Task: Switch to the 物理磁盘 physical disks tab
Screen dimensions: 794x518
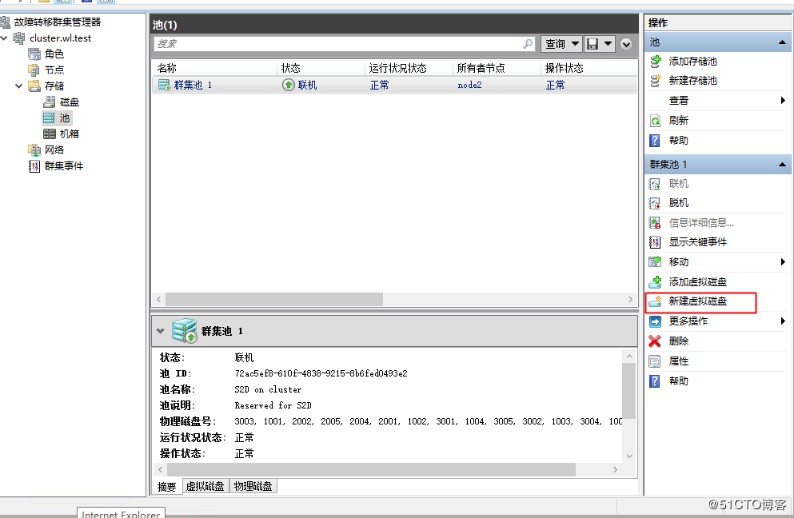Action: 253,486
